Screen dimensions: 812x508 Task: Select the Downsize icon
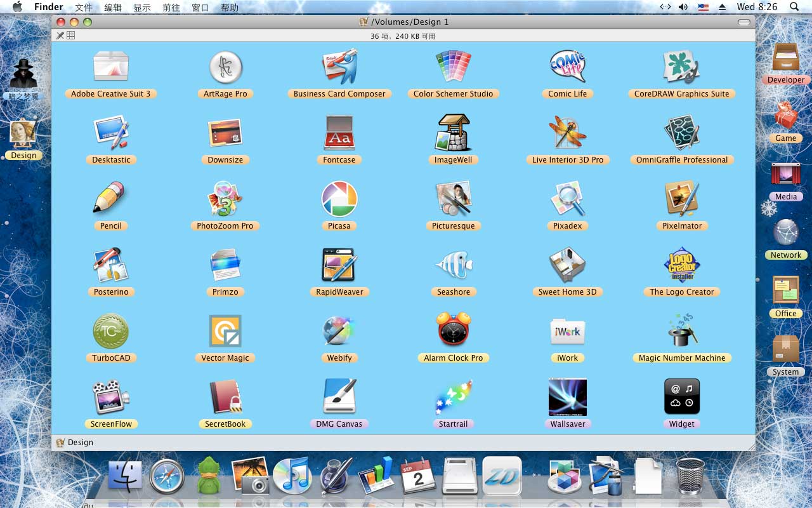[x=225, y=133]
